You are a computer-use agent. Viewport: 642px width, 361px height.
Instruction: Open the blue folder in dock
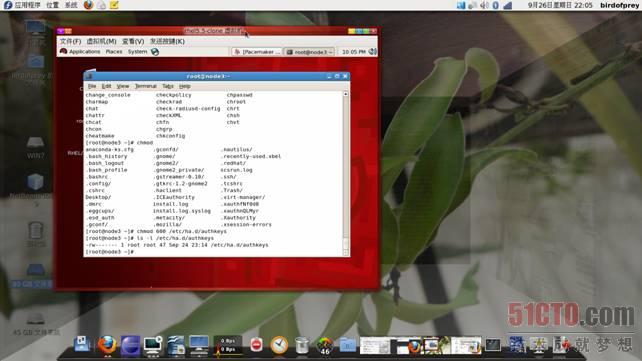pos(348,345)
